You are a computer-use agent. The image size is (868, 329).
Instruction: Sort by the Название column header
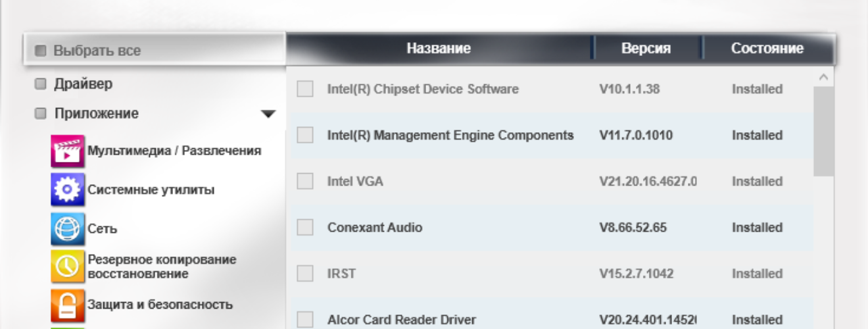tap(439, 49)
